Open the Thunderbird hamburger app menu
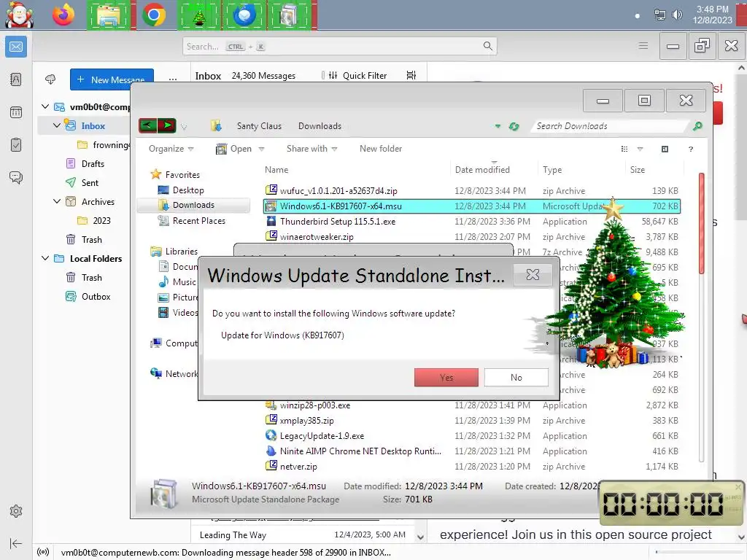 pyautogui.click(x=643, y=46)
